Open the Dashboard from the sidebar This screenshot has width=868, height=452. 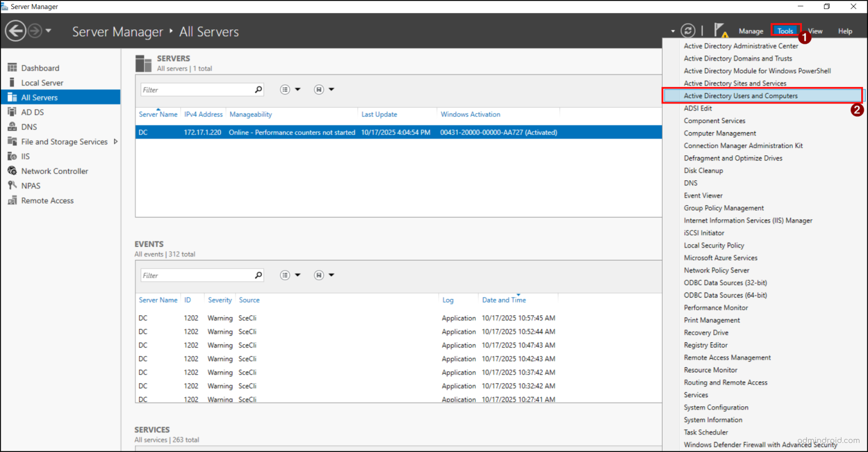40,67
